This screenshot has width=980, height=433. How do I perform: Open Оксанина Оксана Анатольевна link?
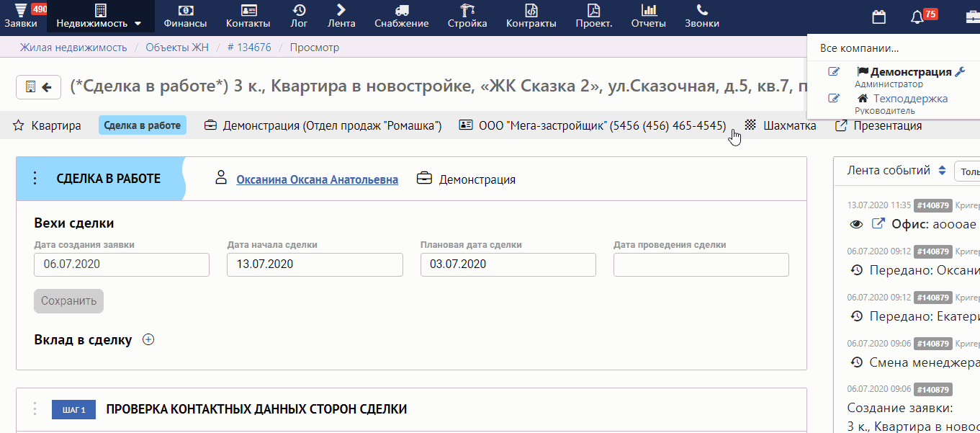(317, 179)
